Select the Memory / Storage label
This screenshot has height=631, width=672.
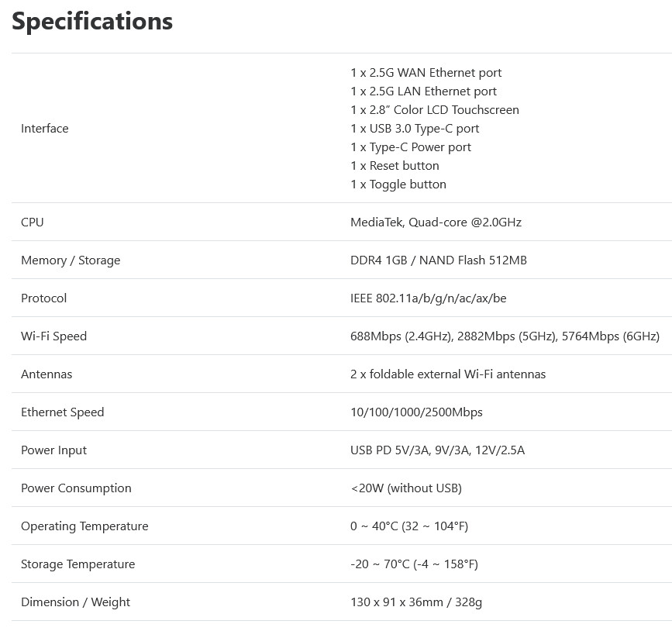(71, 260)
